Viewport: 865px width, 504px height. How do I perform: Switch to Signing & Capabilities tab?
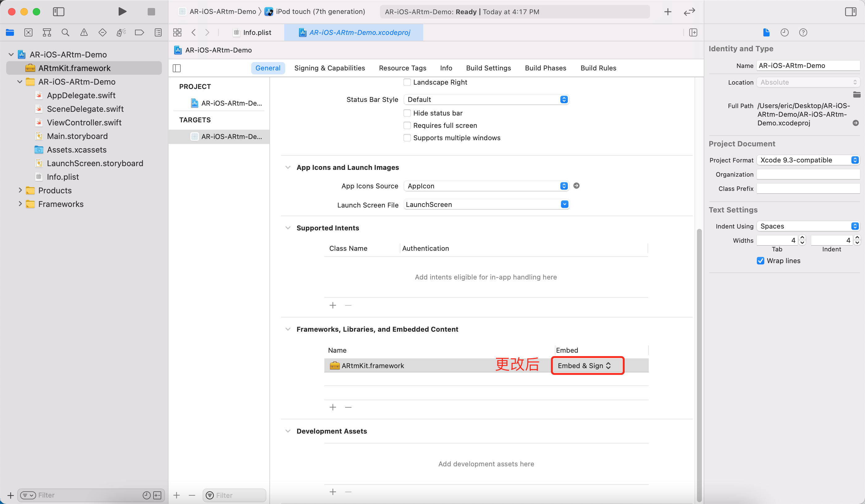tap(330, 68)
